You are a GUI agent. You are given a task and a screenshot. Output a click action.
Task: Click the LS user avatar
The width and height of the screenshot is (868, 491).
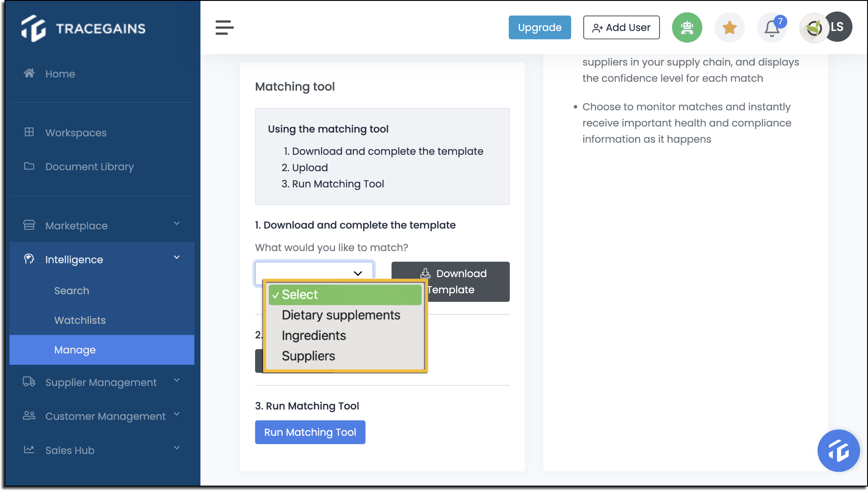pyautogui.click(x=838, y=27)
